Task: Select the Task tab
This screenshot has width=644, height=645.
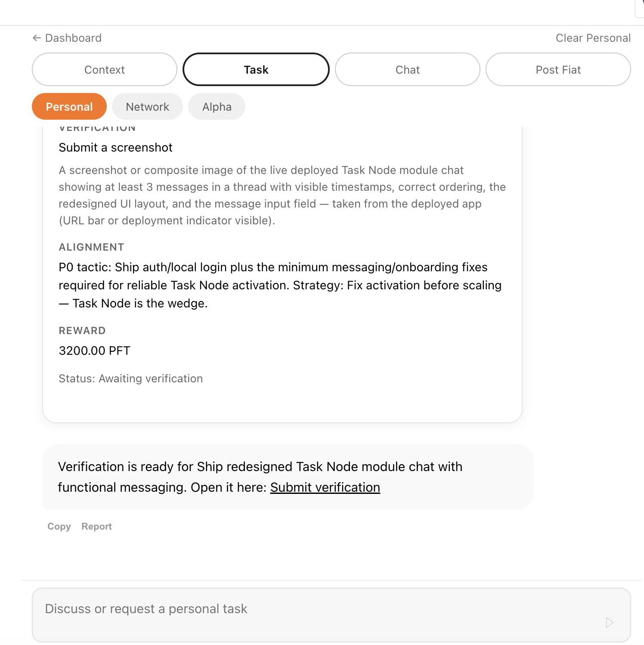Action: 256,69
